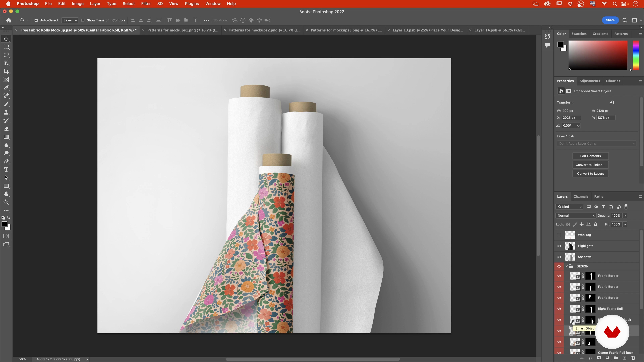
Task: Click the hue slider strip
Action: [x=635, y=55]
